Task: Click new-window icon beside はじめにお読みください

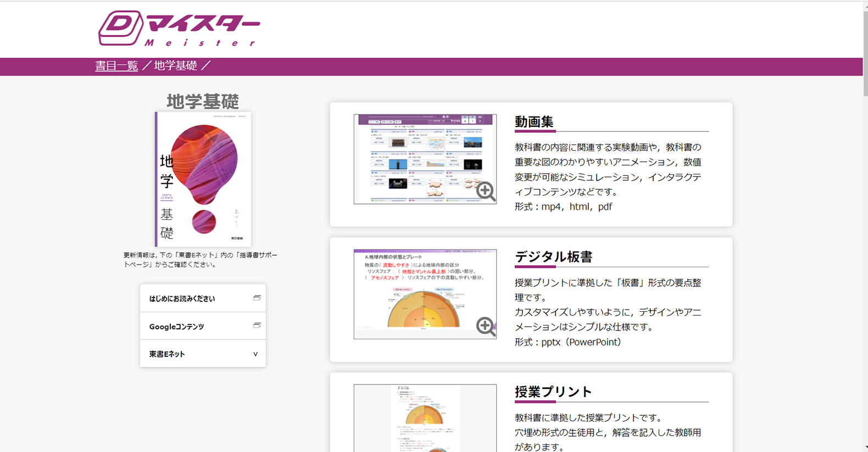Action: 257,298
